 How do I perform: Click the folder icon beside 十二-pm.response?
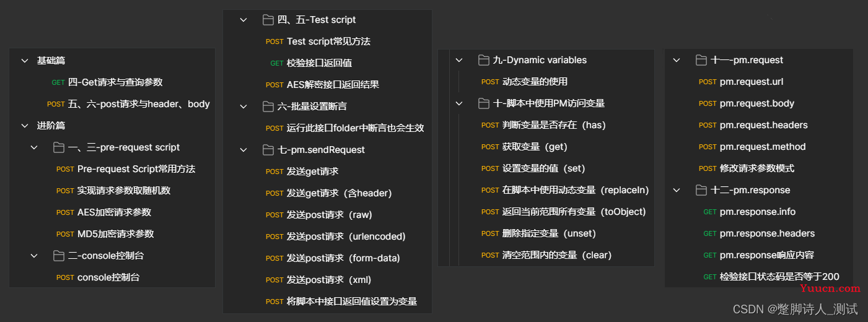pyautogui.click(x=701, y=190)
